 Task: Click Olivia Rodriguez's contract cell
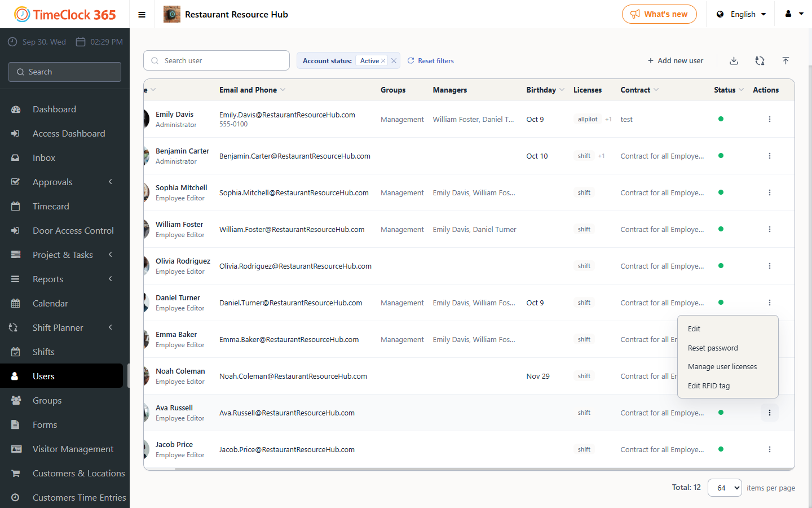662,266
